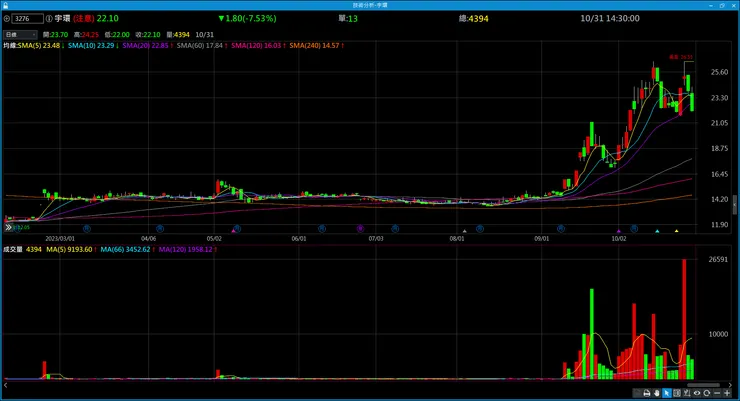740x401 pixels.
Task: Click the open price 開:23.70
Action: pos(55,35)
